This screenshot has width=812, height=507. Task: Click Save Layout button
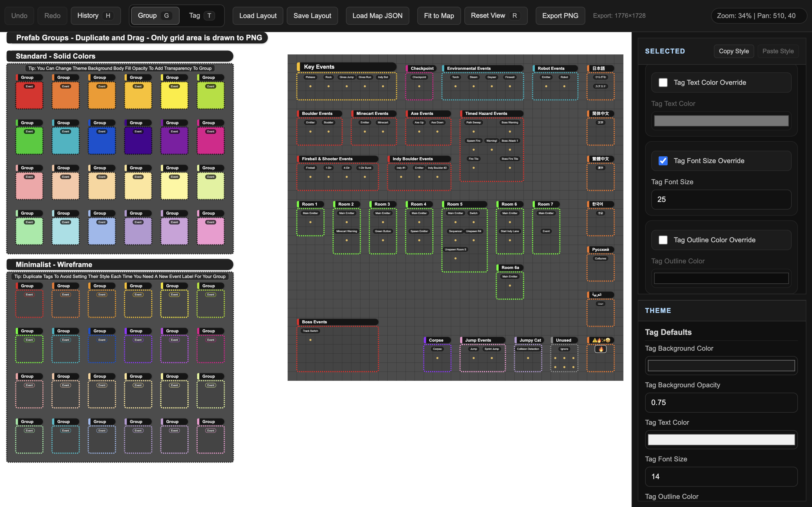click(x=312, y=16)
